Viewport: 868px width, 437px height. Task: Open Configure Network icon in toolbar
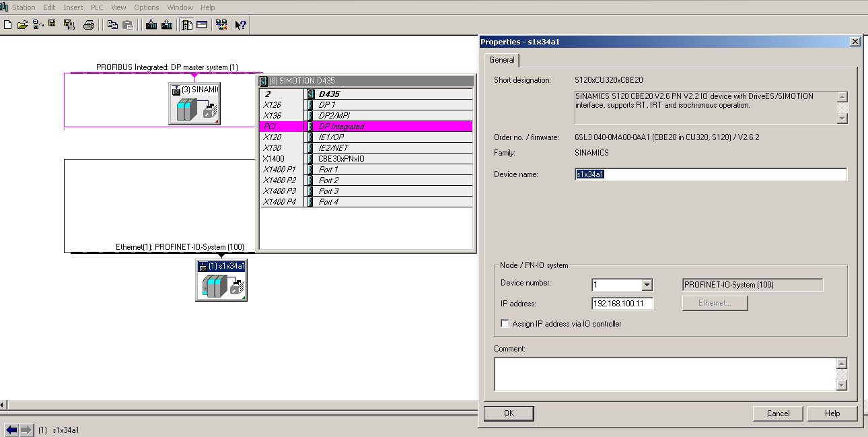221,25
